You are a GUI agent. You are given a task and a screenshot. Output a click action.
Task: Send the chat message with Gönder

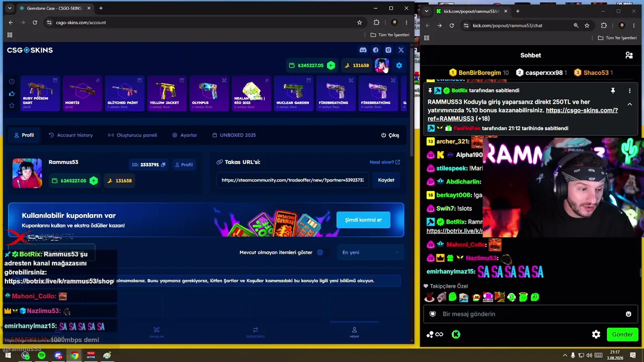pos(622,334)
